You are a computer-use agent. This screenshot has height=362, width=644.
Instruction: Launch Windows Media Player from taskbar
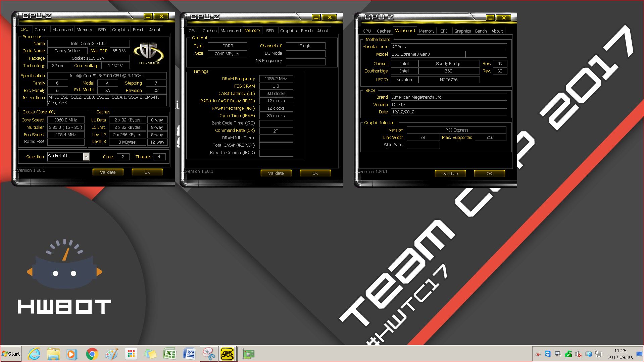[71, 354]
